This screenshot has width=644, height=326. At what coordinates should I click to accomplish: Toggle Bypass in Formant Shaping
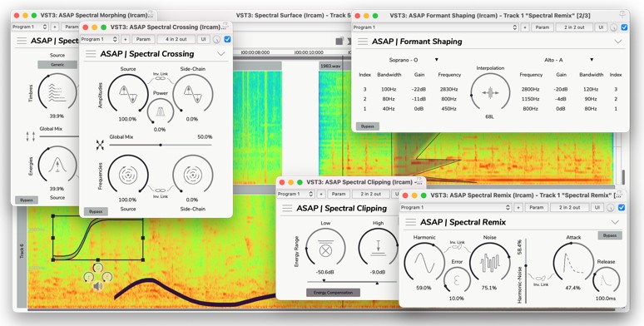click(x=367, y=126)
